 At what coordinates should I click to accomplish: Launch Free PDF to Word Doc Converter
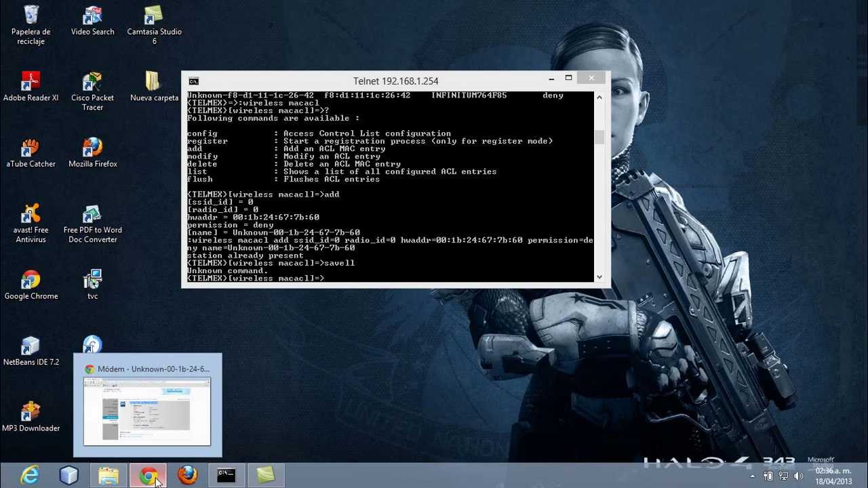tap(93, 224)
